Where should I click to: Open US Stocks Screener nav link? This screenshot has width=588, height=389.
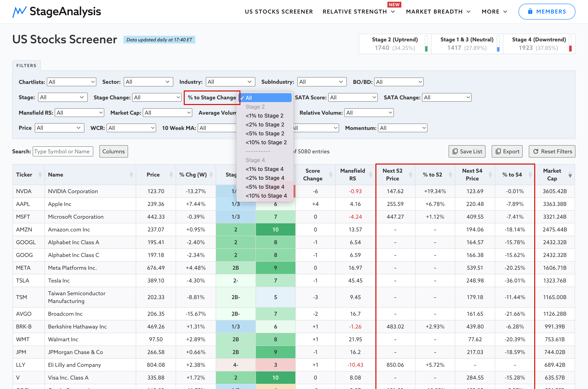click(279, 12)
